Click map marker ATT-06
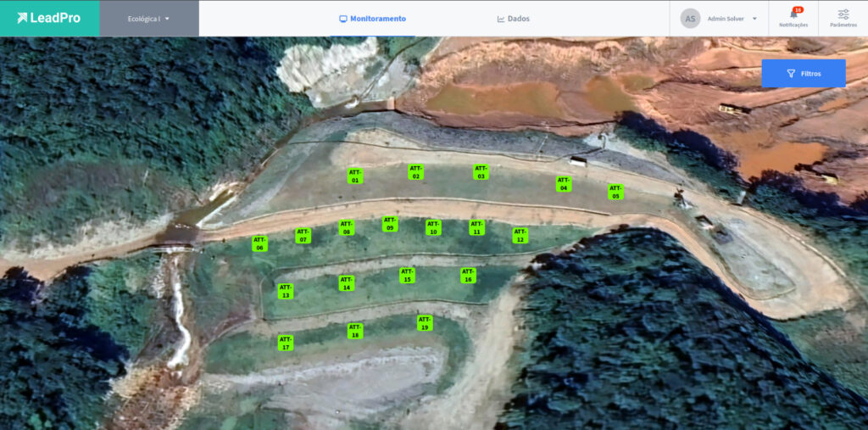Image resolution: width=868 pixels, height=430 pixels. pyautogui.click(x=259, y=243)
